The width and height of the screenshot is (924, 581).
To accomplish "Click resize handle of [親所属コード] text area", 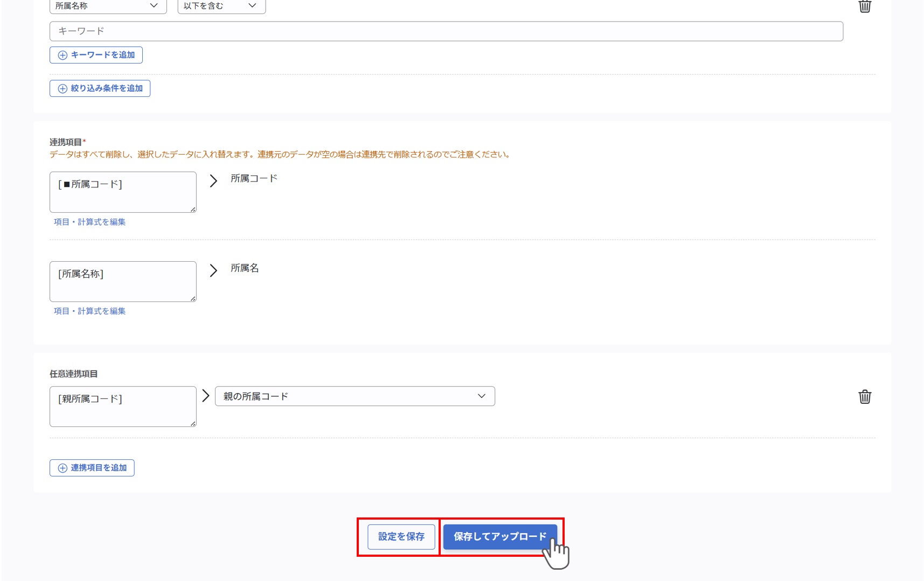I will tap(193, 424).
